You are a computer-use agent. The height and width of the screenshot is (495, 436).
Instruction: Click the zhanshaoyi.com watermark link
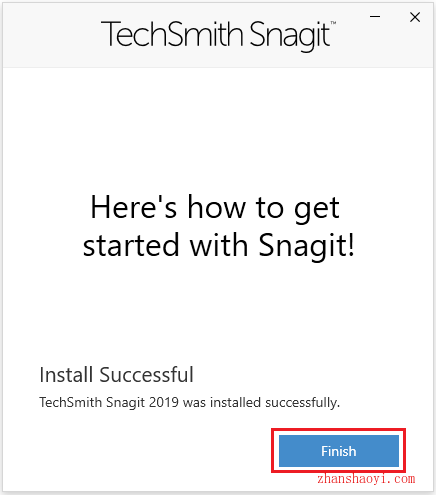click(x=366, y=479)
